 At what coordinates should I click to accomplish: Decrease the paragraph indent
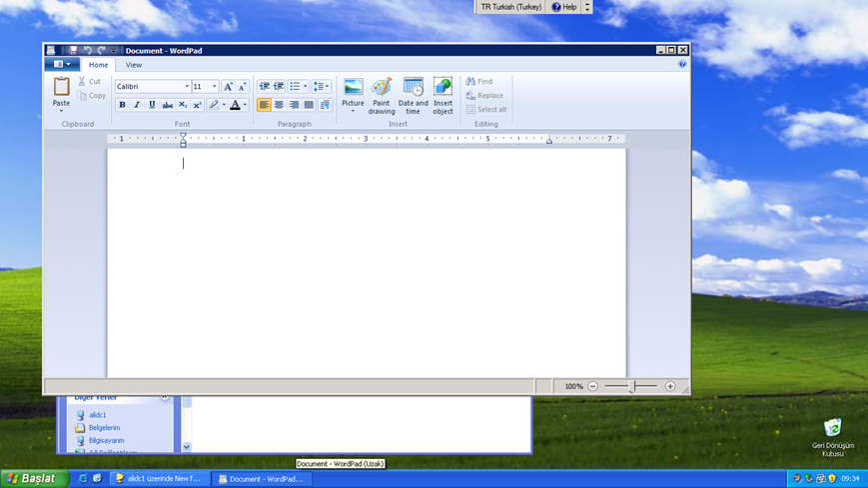tap(264, 86)
